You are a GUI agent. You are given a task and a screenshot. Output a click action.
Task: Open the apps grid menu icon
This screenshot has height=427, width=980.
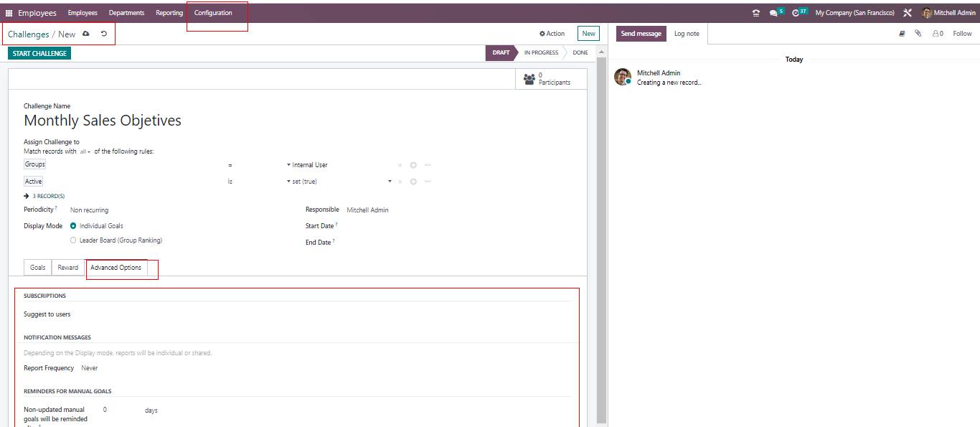pyautogui.click(x=9, y=13)
